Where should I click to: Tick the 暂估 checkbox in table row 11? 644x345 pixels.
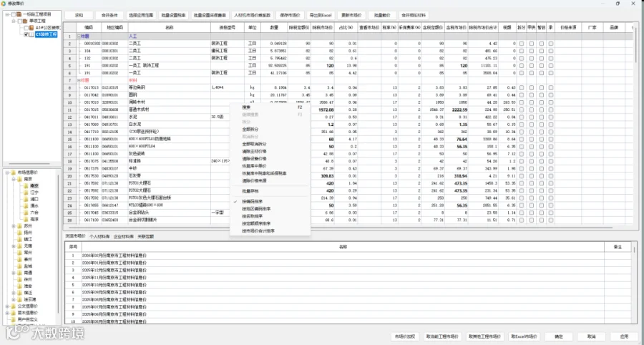pyautogui.click(x=542, y=110)
